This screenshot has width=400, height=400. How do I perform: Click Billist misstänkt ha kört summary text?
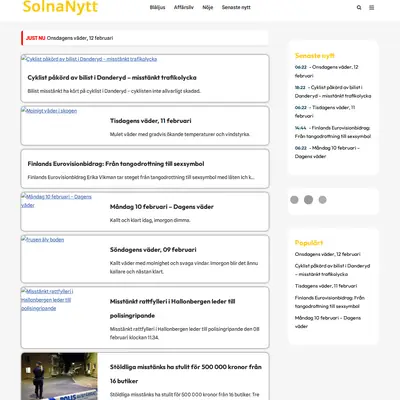pos(114,91)
